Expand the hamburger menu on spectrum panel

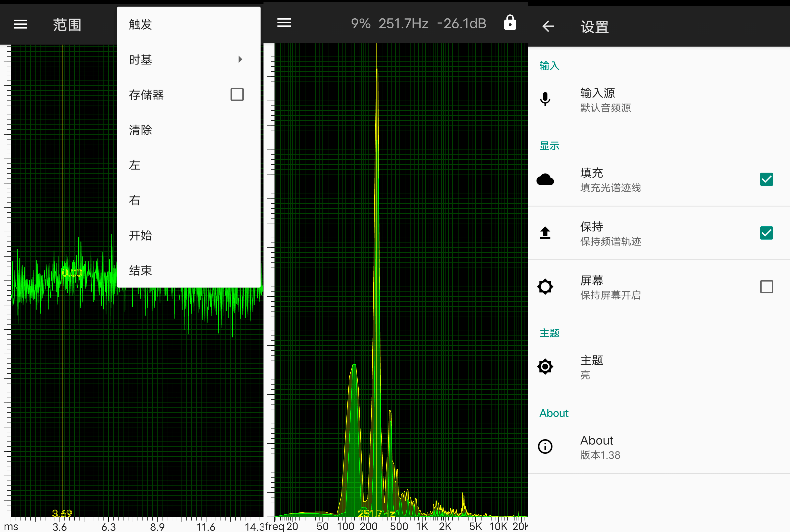point(284,24)
